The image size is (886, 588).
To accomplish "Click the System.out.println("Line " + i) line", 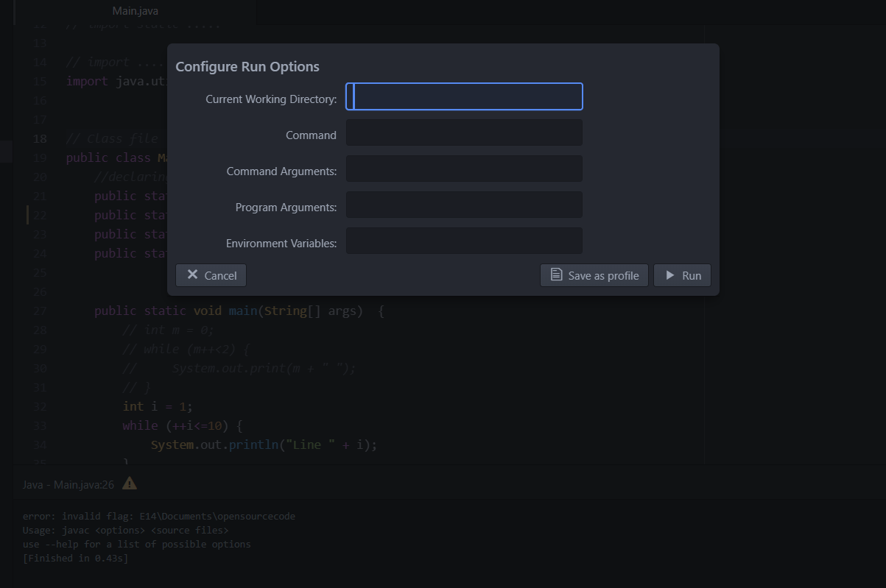I will 264,444.
